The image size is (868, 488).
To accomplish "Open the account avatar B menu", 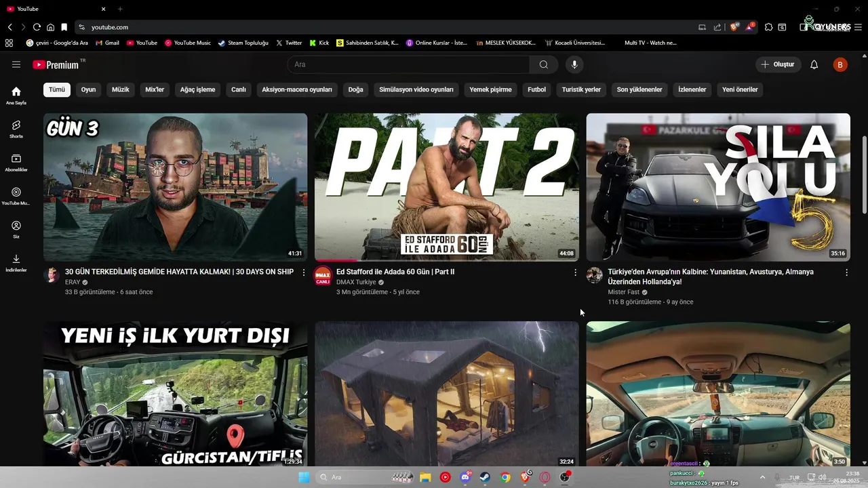I will (x=840, y=64).
